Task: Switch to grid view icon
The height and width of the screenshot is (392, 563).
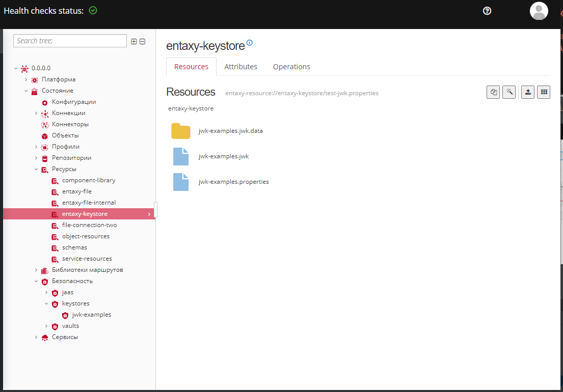Action: [x=544, y=92]
